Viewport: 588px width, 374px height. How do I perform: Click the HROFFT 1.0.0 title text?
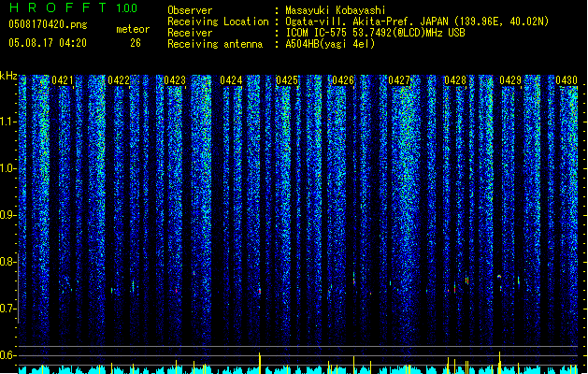coord(74,7)
